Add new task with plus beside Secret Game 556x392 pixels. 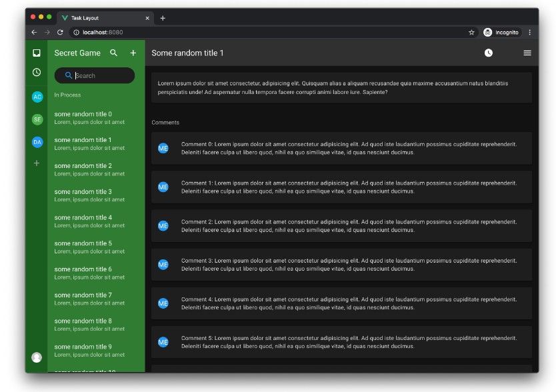[x=133, y=53]
